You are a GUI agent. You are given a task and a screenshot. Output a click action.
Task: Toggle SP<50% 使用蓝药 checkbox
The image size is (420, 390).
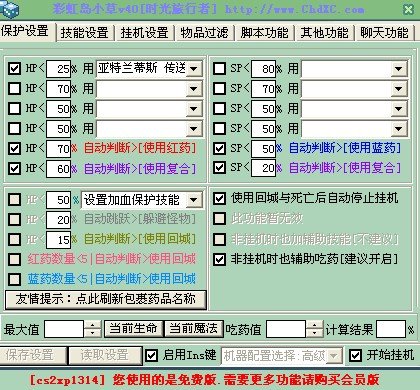tap(219, 148)
